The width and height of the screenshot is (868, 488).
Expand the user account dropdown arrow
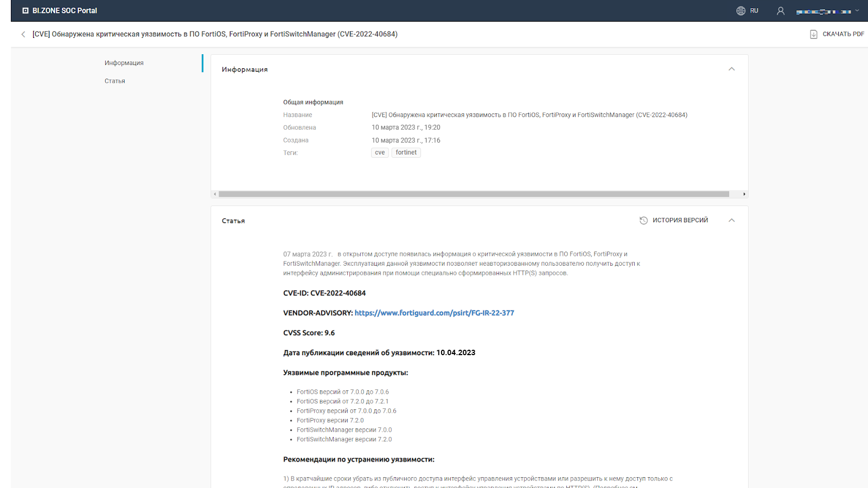click(857, 10)
